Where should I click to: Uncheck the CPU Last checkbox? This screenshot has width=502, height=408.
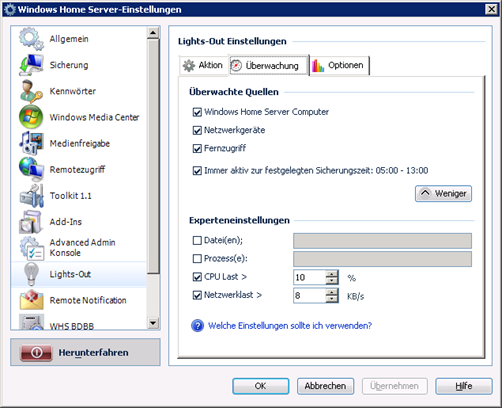coord(197,277)
